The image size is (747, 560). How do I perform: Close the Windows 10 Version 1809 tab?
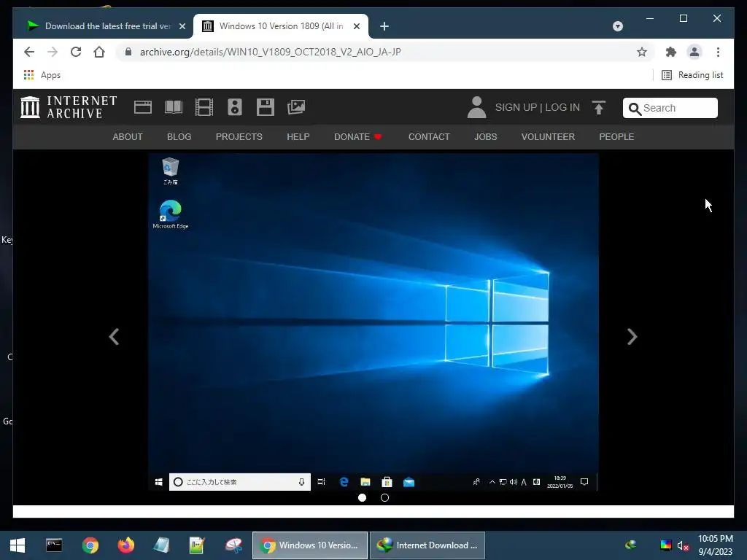point(356,26)
